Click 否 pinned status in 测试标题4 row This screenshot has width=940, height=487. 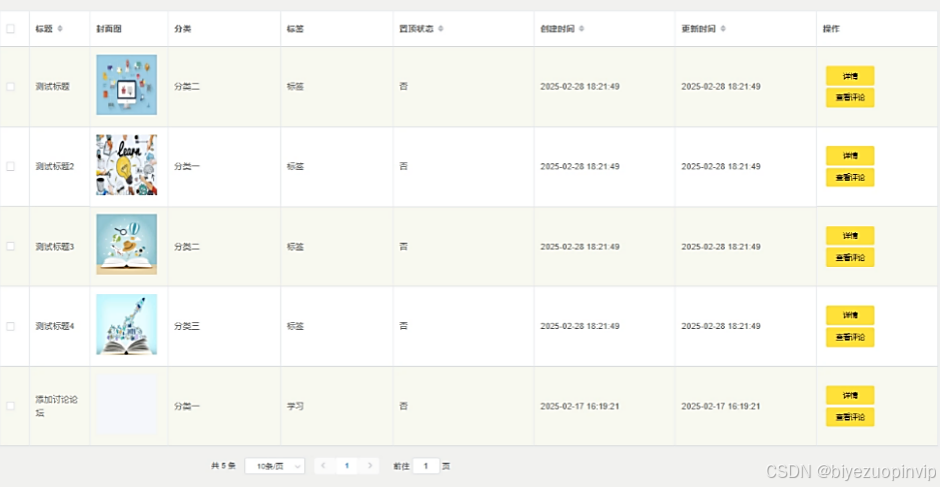(x=403, y=326)
